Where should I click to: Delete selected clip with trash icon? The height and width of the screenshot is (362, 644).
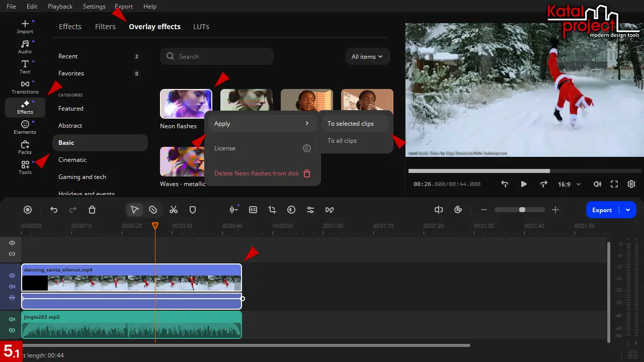click(92, 210)
